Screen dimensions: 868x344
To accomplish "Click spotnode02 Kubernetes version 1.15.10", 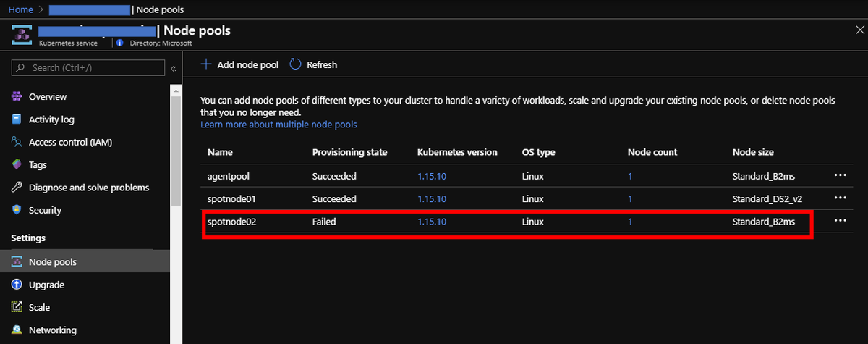I will 432,222.
